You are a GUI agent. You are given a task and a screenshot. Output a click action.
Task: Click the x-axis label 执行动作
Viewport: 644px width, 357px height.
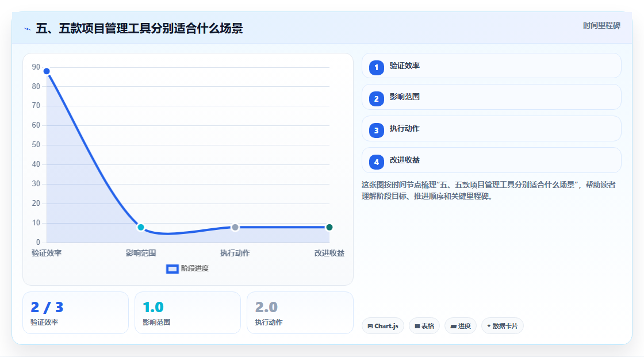click(235, 253)
